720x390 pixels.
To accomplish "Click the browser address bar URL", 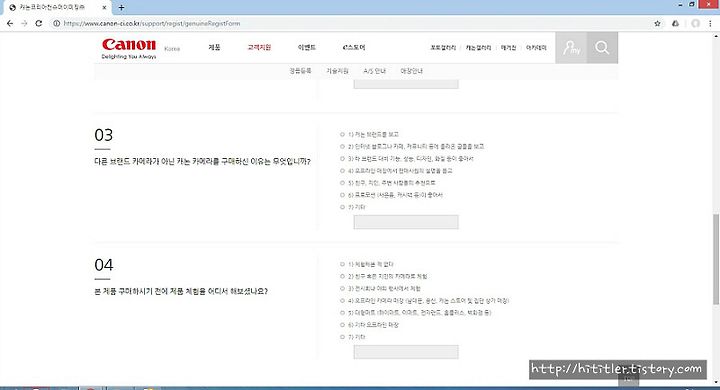I will (x=152, y=23).
